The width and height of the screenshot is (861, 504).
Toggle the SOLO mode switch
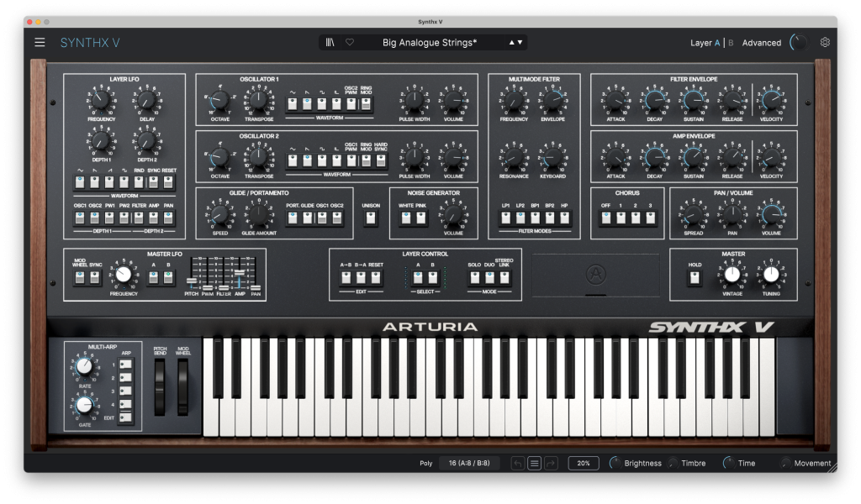[474, 278]
